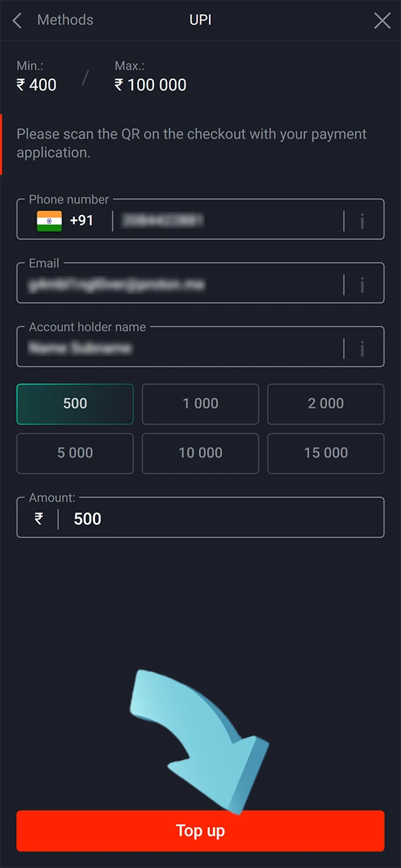
Task: Tap the back arrow next to Methods
Action: coord(16,20)
